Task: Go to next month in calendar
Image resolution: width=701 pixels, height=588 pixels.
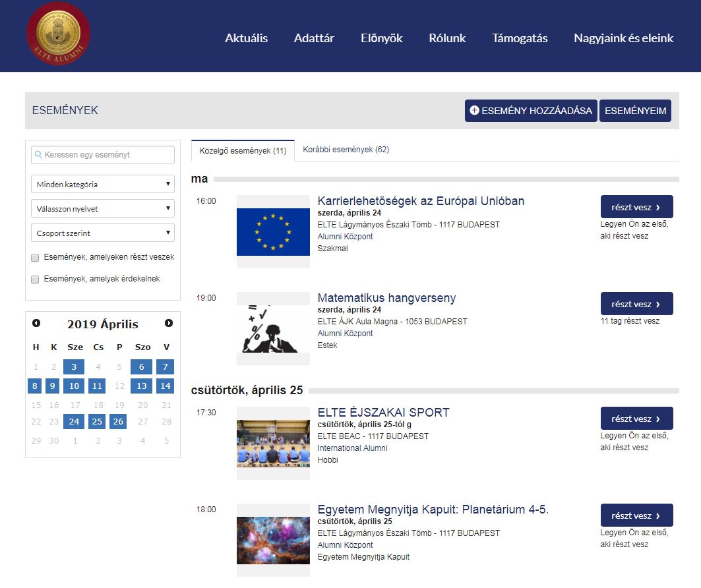Action: [x=169, y=323]
